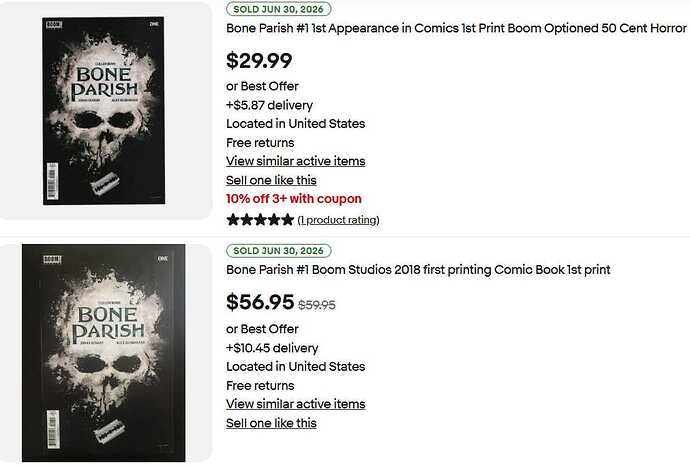Click the $29.99 sold price
Image resolution: width=690 pixels, height=467 pixels.
(x=259, y=61)
